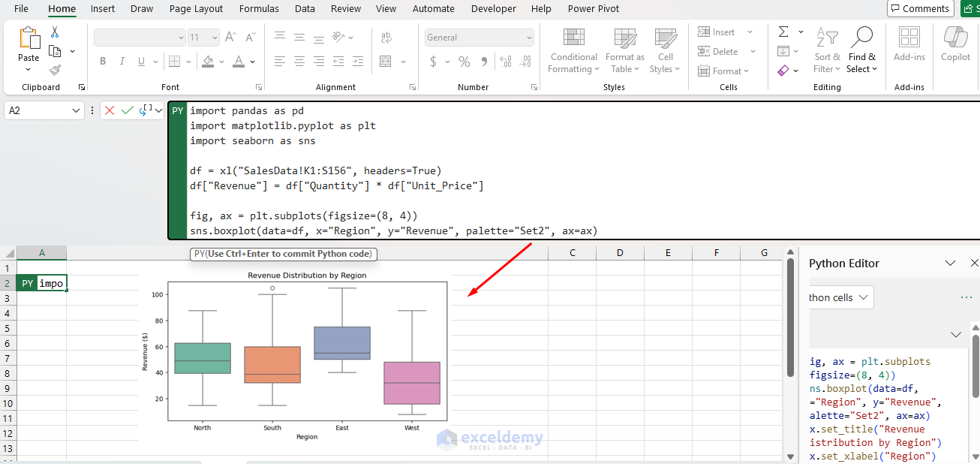The height and width of the screenshot is (464, 980).
Task: Open Format as Table dropdown
Action: coord(625,50)
